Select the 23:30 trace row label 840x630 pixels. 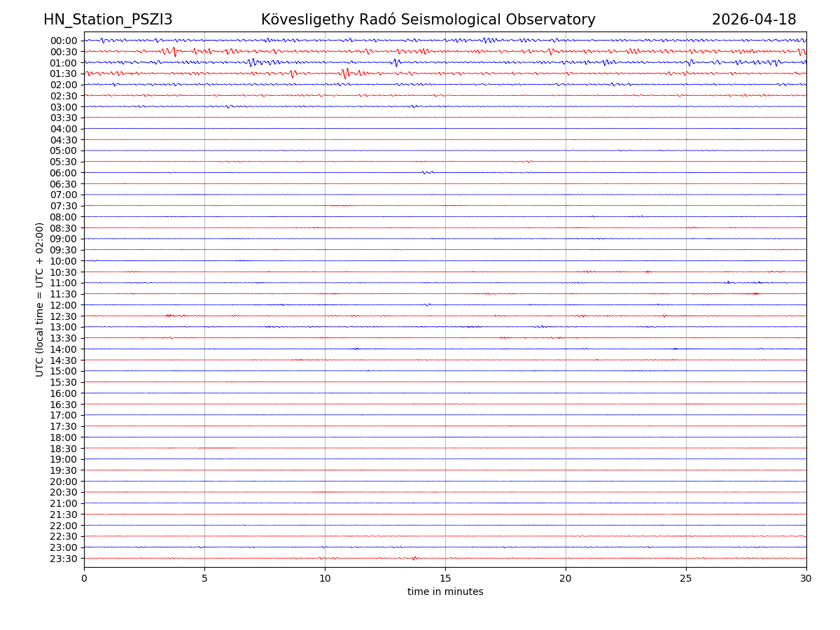pyautogui.click(x=64, y=559)
